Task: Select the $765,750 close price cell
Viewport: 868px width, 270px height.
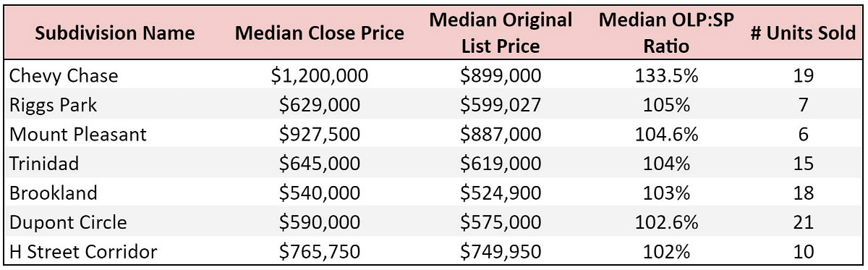Action: [320, 252]
